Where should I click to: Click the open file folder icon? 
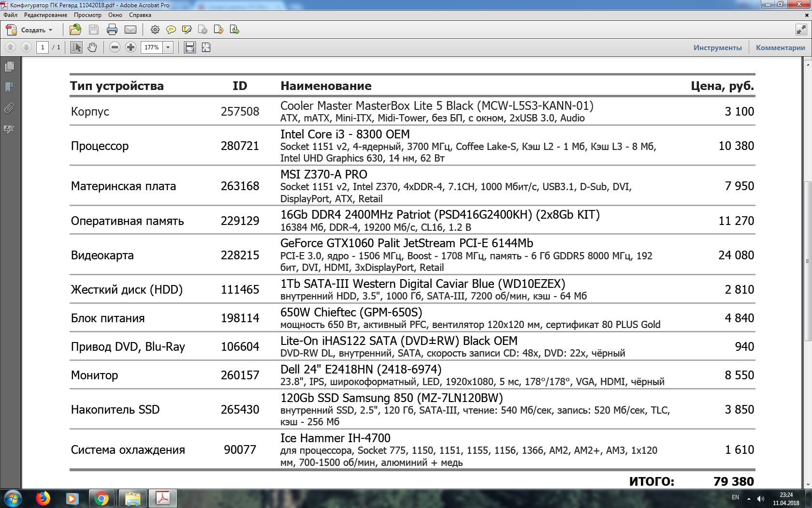[75, 30]
